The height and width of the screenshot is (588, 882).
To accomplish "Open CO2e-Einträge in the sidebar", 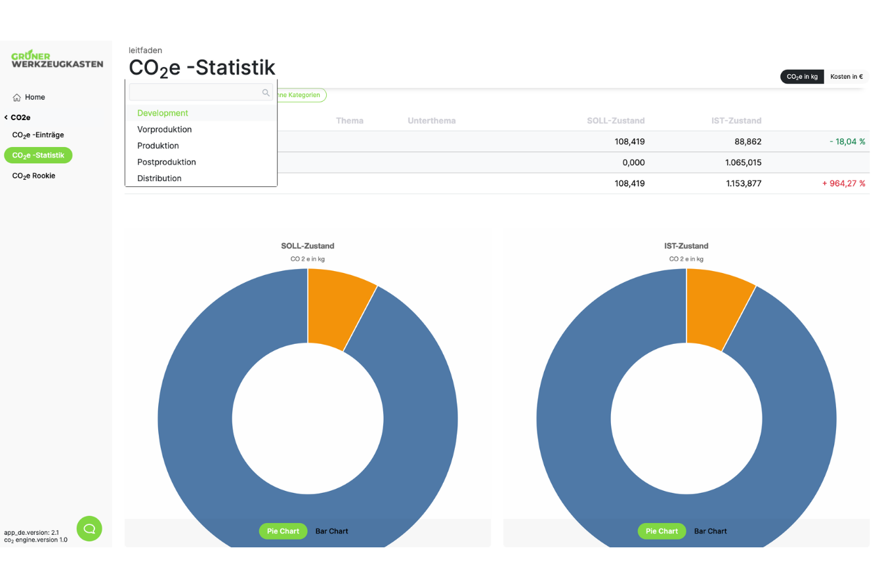I will 38,135.
